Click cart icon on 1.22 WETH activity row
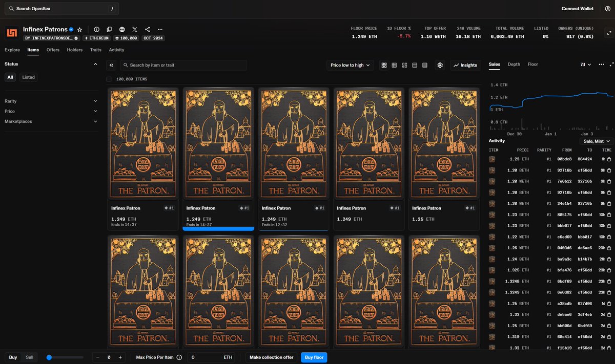Image resolution: width=615 pixels, height=364 pixels. pos(609,237)
